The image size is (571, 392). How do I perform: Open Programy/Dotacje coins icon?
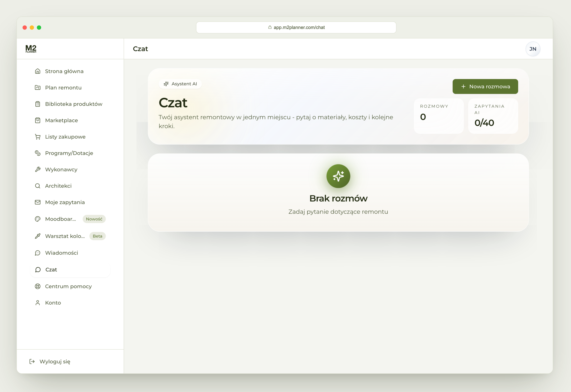click(38, 153)
